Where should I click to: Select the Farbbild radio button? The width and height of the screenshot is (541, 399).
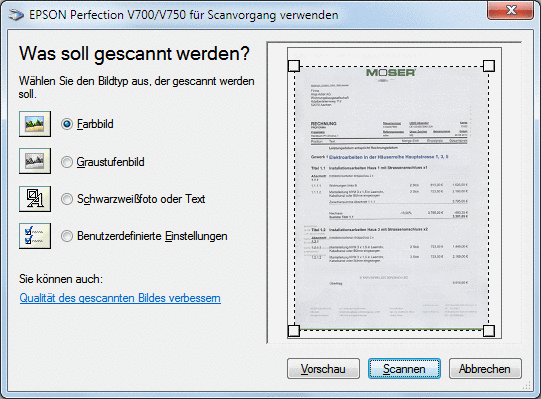pos(67,124)
